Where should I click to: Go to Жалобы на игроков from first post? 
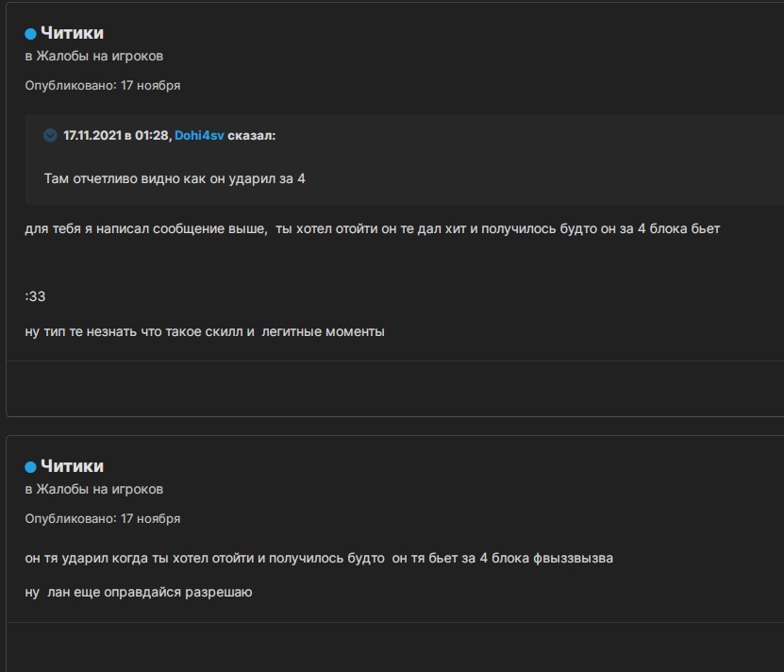pyautogui.click(x=100, y=57)
